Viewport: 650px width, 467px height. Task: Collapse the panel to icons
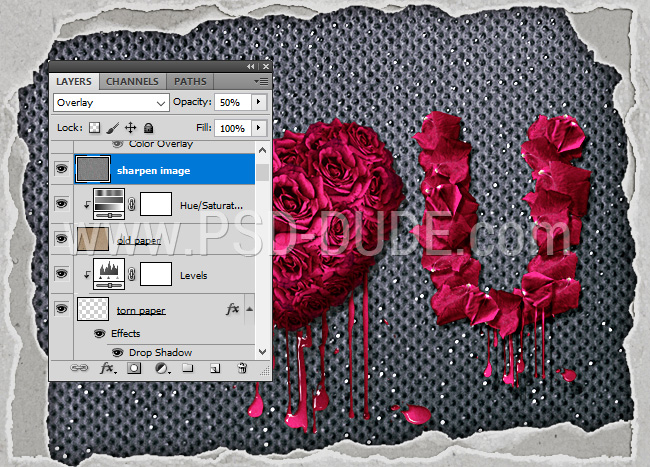(x=250, y=66)
